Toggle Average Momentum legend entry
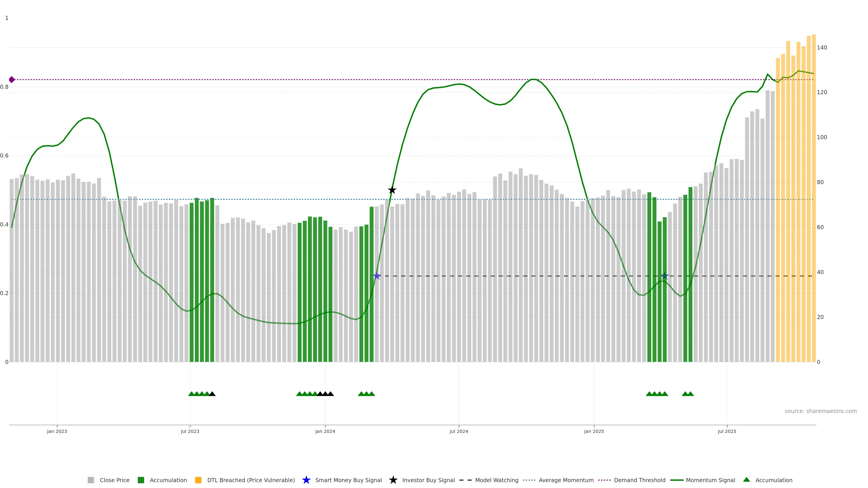The image size is (868, 488). pyautogui.click(x=566, y=480)
